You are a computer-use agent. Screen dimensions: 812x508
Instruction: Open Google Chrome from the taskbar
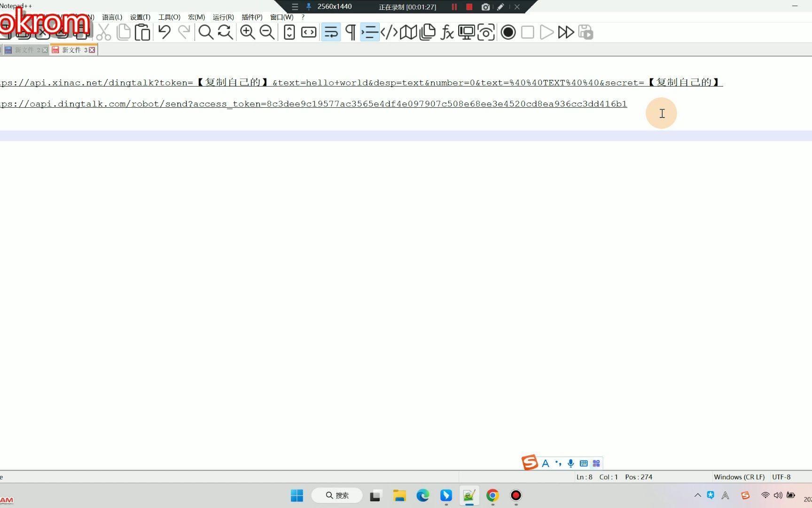[492, 495]
